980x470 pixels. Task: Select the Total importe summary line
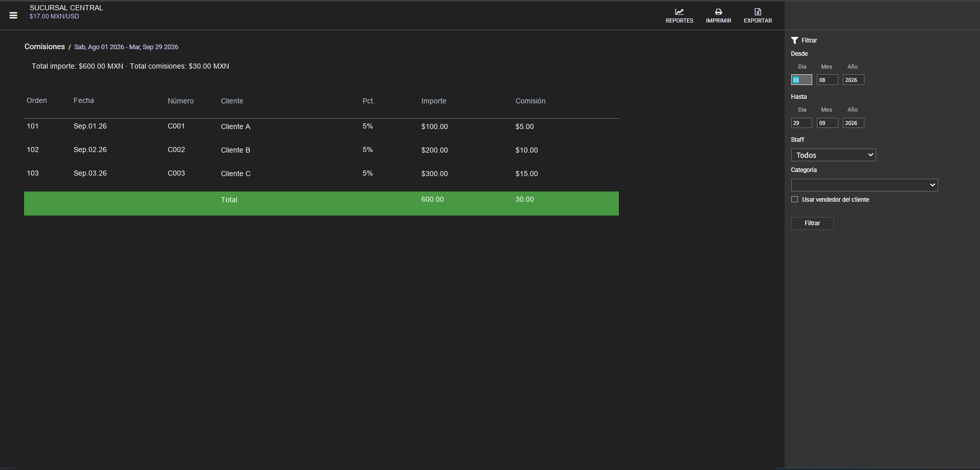[130, 66]
